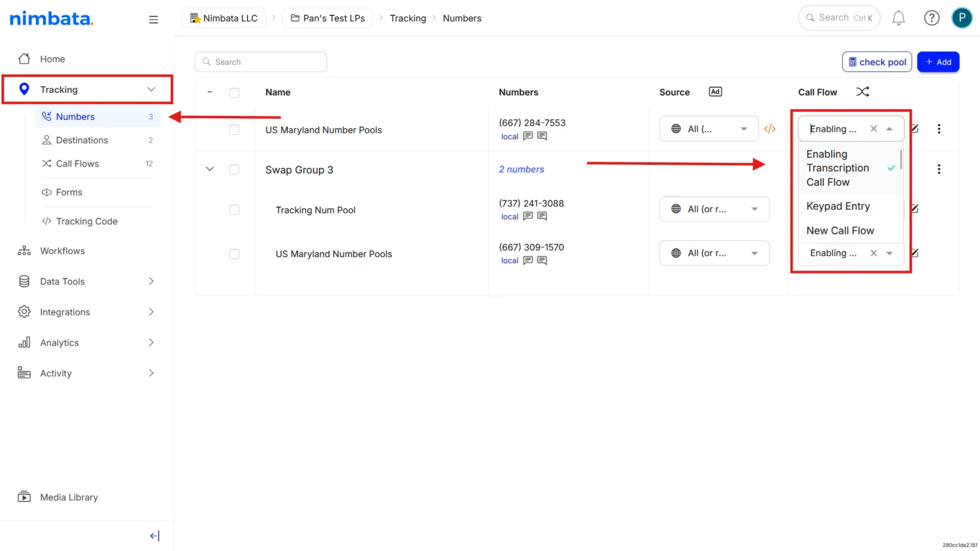Clear the call flow on the (667) 284-7553 row
The height and width of the screenshot is (551, 980).
coord(873,129)
